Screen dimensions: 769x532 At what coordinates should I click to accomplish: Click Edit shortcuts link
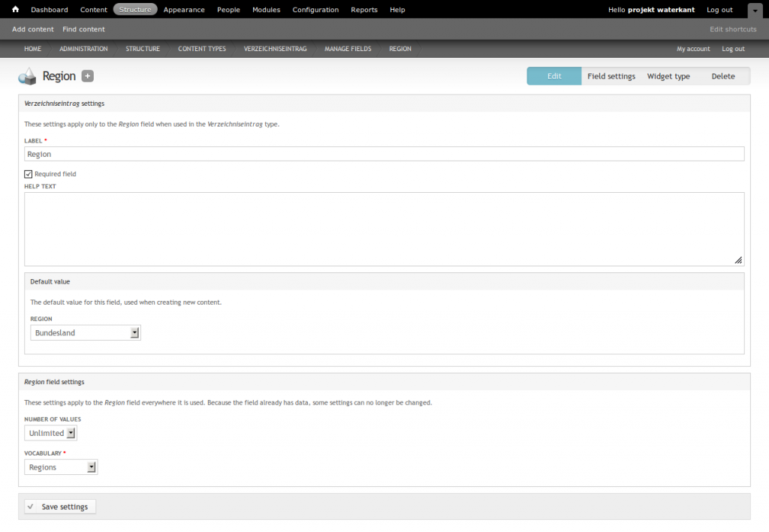coord(733,29)
